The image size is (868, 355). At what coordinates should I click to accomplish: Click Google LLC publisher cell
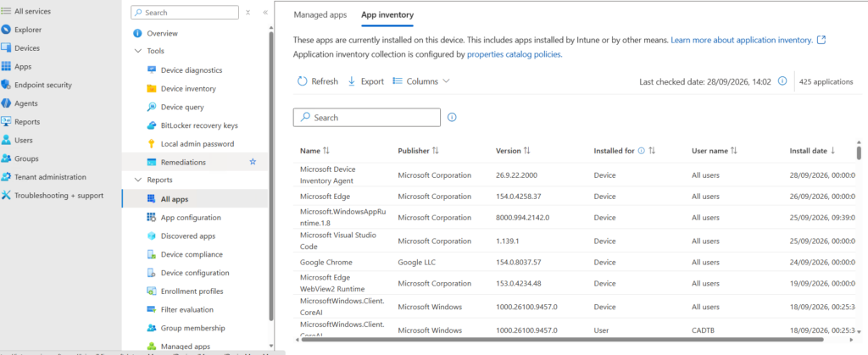[x=416, y=262]
